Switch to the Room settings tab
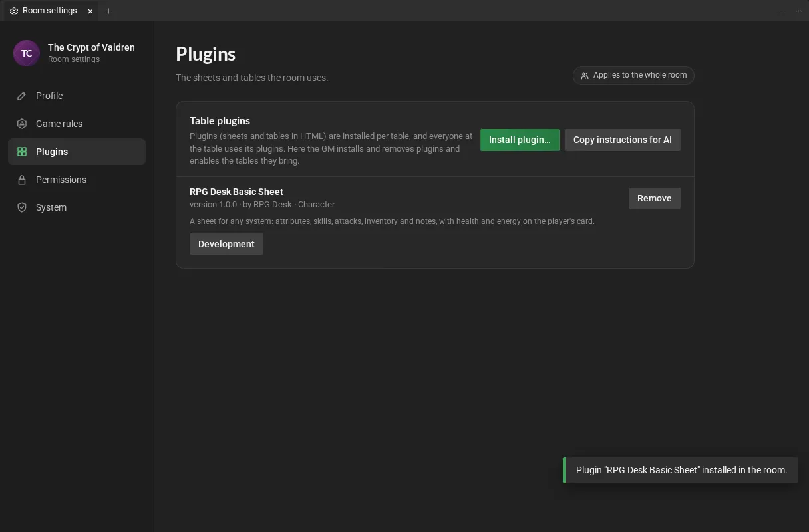This screenshot has height=532, width=809. (x=51, y=11)
